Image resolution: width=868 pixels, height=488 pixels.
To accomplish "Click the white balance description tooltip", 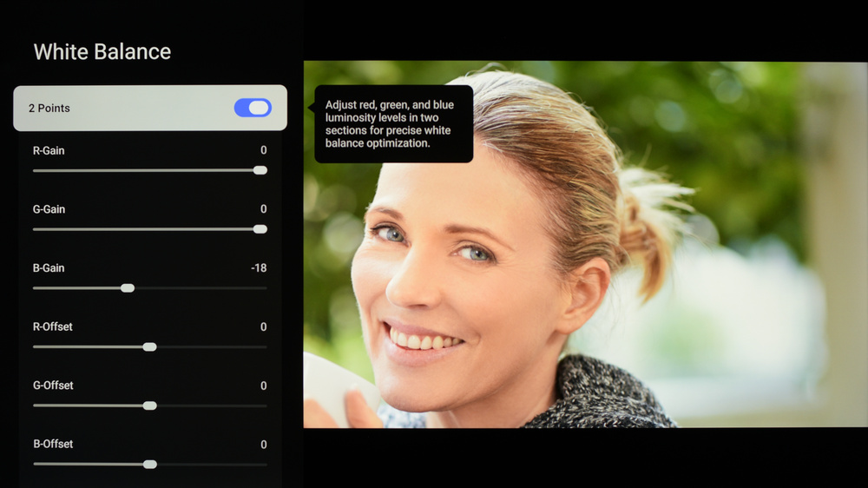I will [x=393, y=124].
